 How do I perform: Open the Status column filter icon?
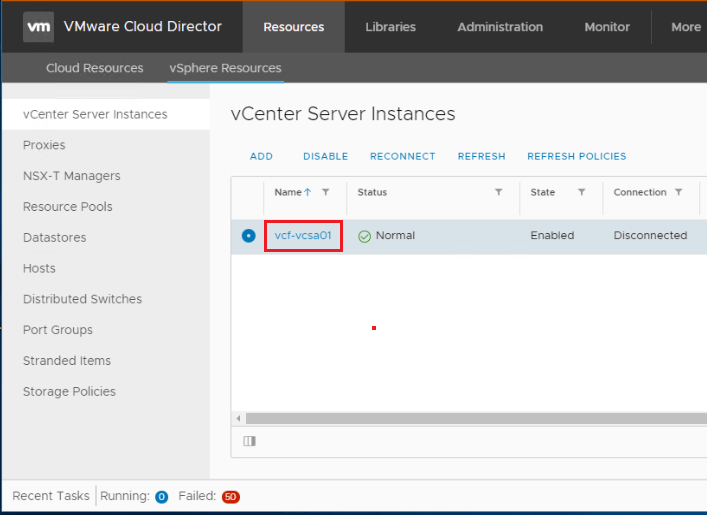[x=499, y=192]
